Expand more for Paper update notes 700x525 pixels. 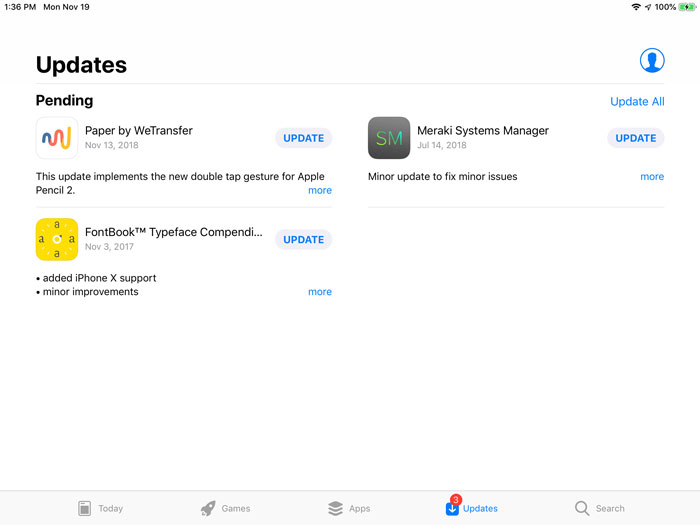tap(320, 190)
